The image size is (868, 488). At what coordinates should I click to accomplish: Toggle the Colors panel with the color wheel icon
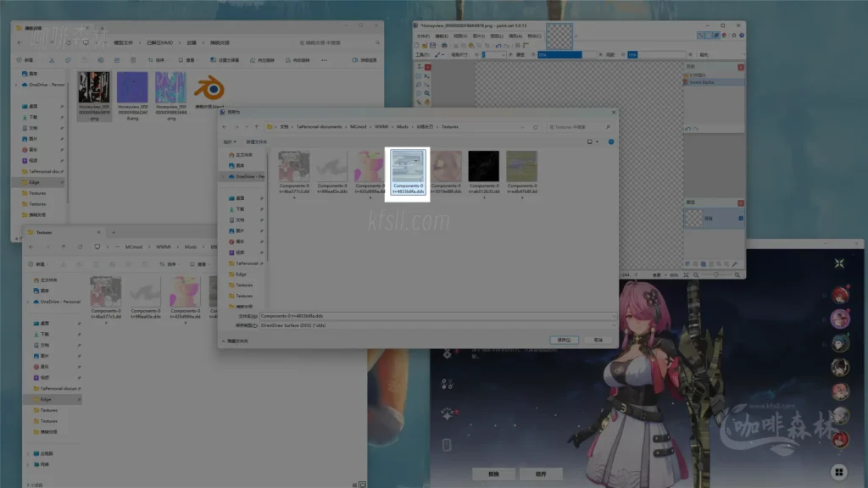point(724,36)
